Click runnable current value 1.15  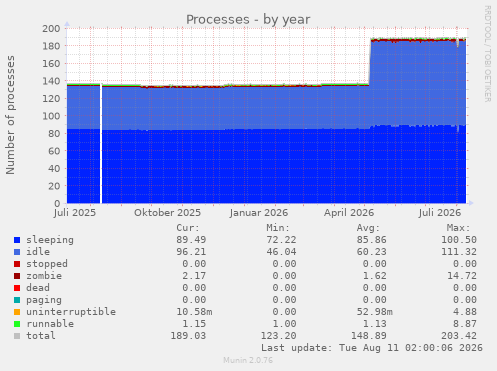tap(194, 324)
